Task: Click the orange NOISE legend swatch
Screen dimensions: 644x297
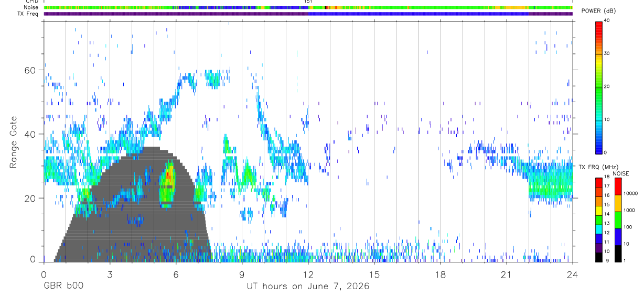Action: point(618,203)
